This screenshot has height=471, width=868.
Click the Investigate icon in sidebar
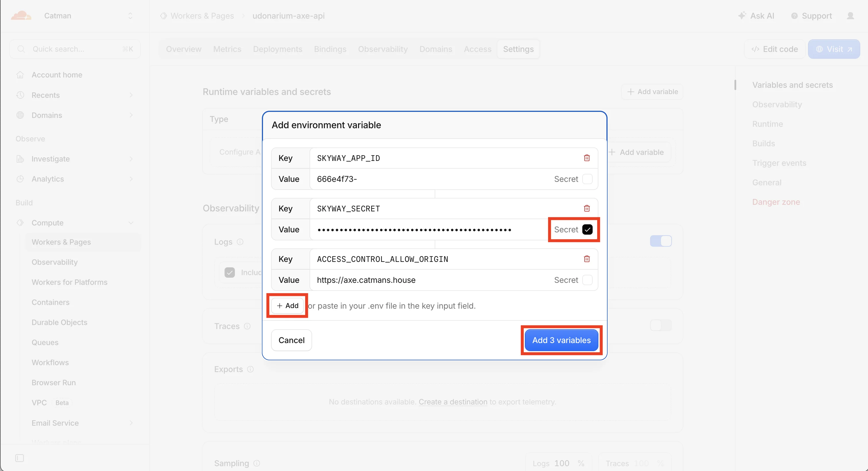click(20, 159)
